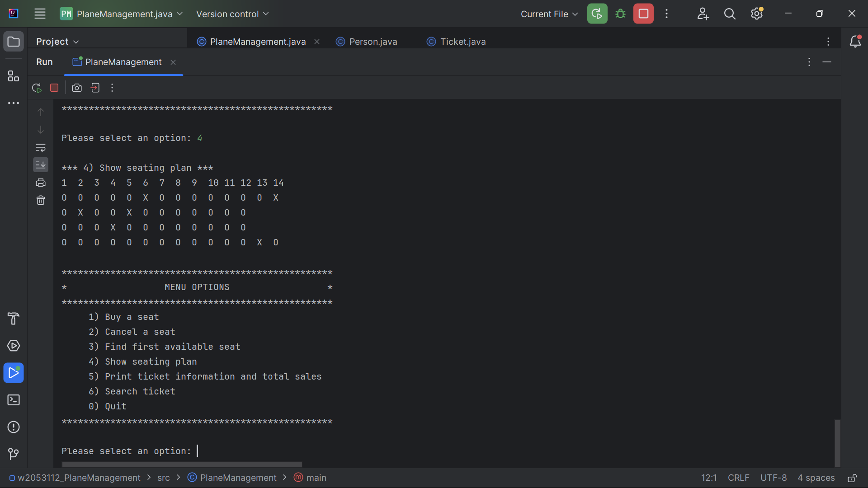
Task: Toggle the Run tool window button in sidebar
Action: coord(14,373)
